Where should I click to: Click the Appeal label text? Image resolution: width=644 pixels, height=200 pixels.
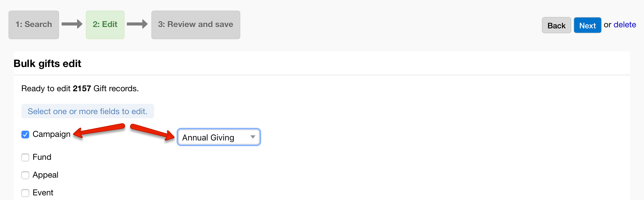point(45,175)
